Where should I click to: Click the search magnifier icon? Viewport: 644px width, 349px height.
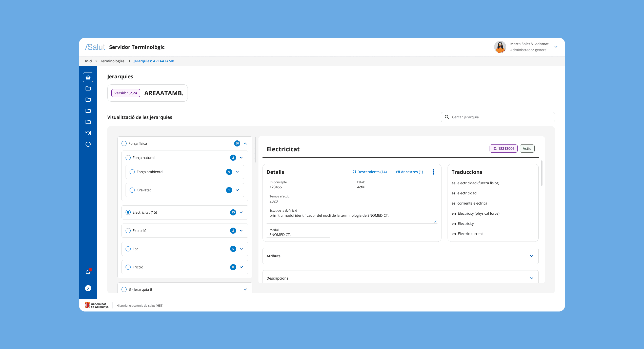point(447,117)
